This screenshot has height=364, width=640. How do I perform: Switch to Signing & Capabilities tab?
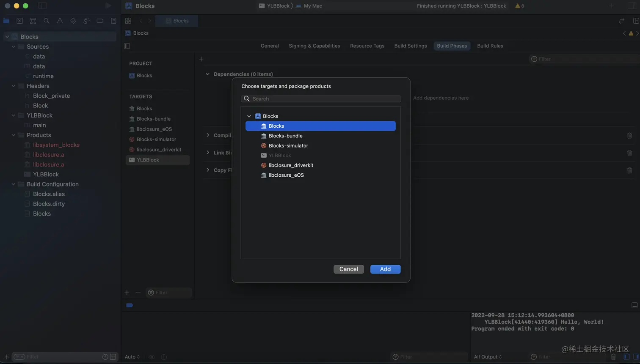point(314,46)
